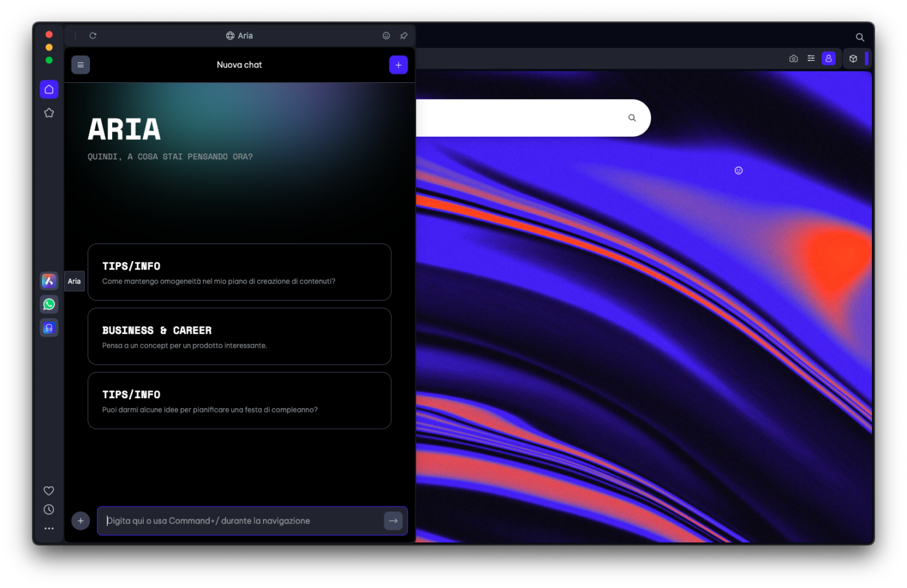Click the attach plus button beside chat input

80,521
